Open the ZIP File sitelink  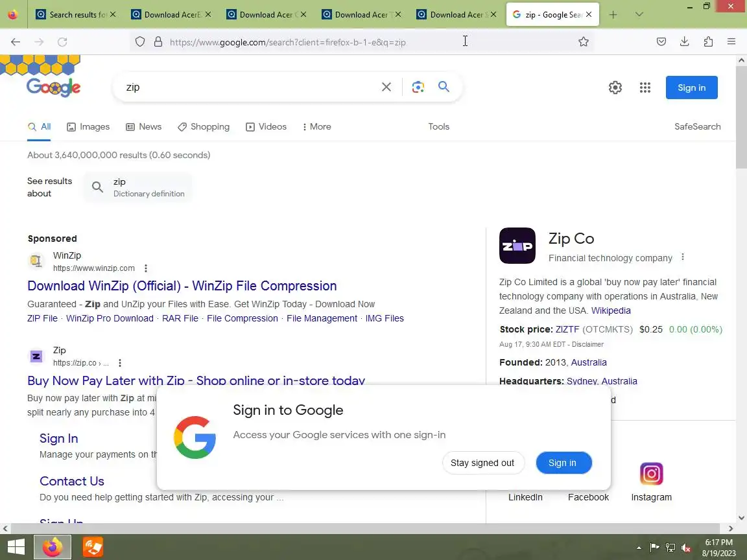click(x=42, y=318)
